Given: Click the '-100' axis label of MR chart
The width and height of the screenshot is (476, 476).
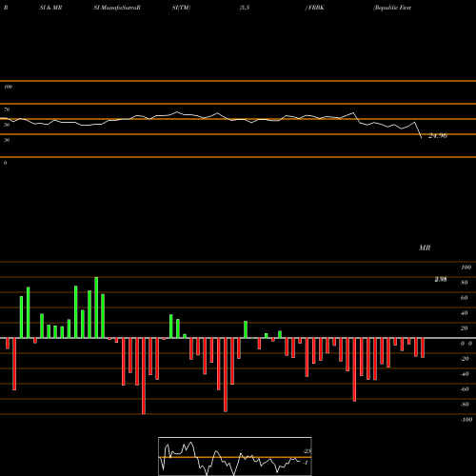Looking at the screenshot, I should [466, 420].
